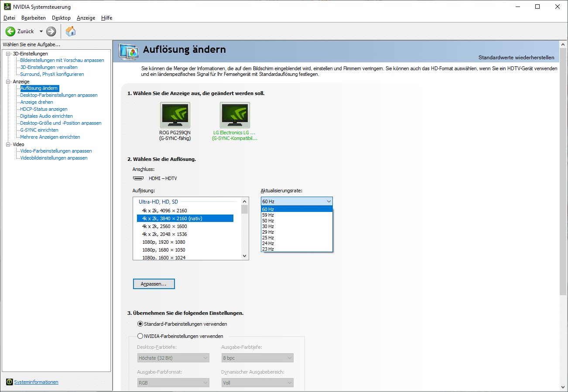Click the NVIDIA Systemsteuerung title bar icon

pos(7,7)
